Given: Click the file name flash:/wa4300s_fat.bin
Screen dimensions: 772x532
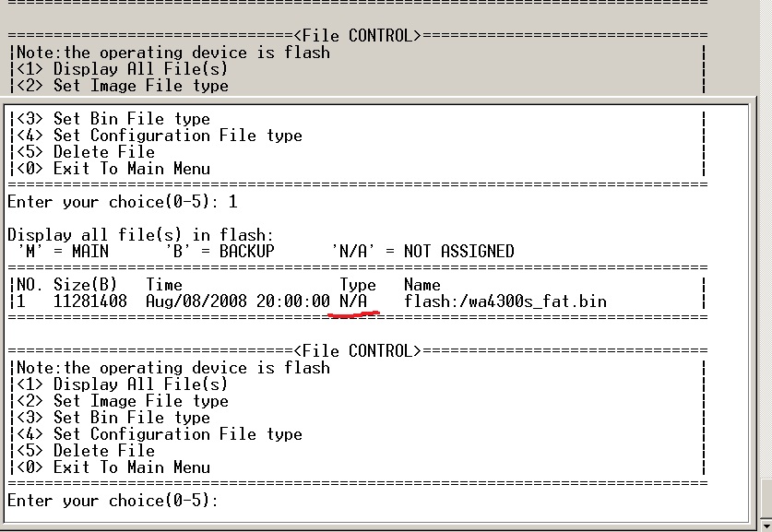Looking at the screenshot, I should [505, 301].
